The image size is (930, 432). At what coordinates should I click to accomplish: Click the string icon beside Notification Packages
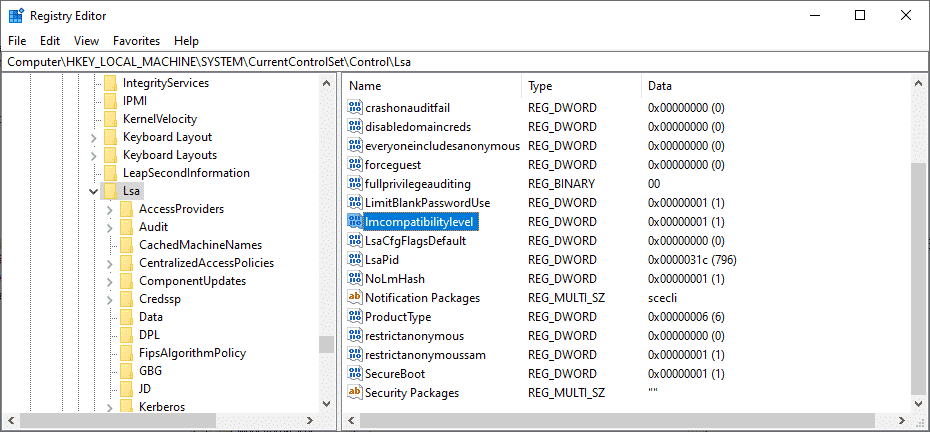point(355,298)
